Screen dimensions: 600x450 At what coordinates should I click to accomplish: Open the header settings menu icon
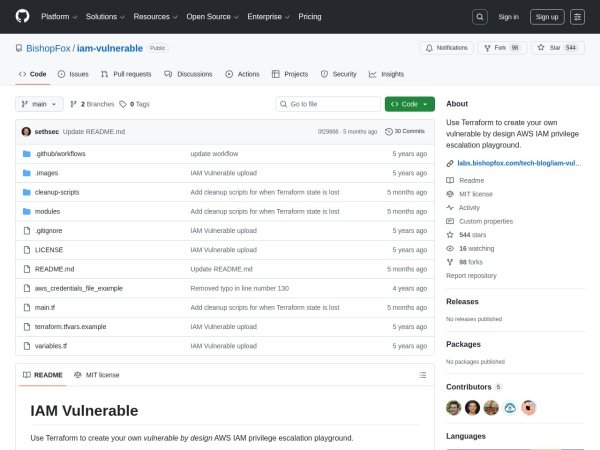point(577,17)
